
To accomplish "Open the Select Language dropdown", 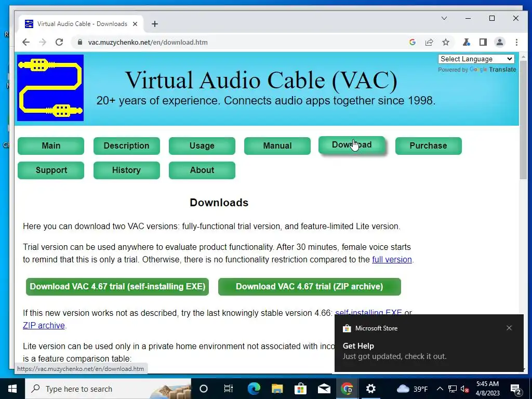I will pos(476,59).
